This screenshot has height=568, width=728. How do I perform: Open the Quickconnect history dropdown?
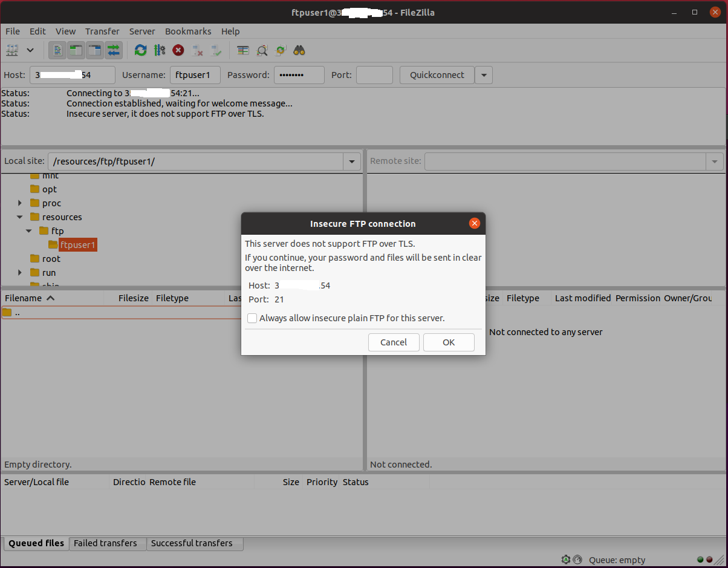[x=484, y=75]
